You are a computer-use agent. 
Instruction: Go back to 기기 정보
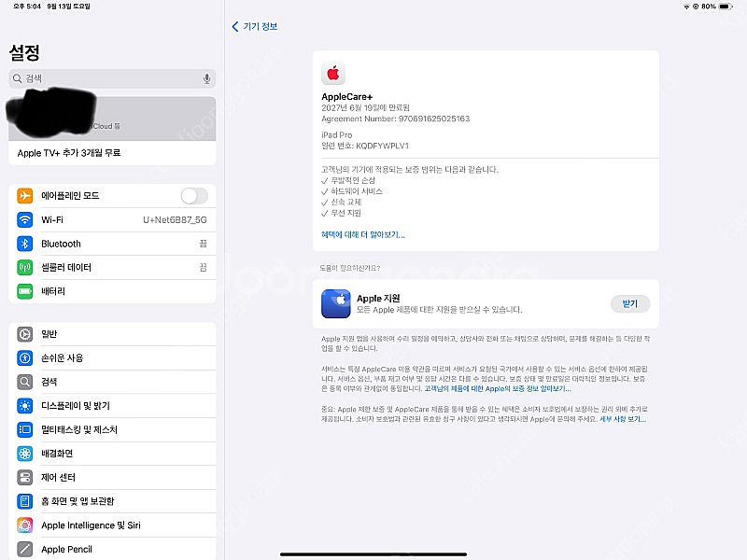tap(254, 27)
